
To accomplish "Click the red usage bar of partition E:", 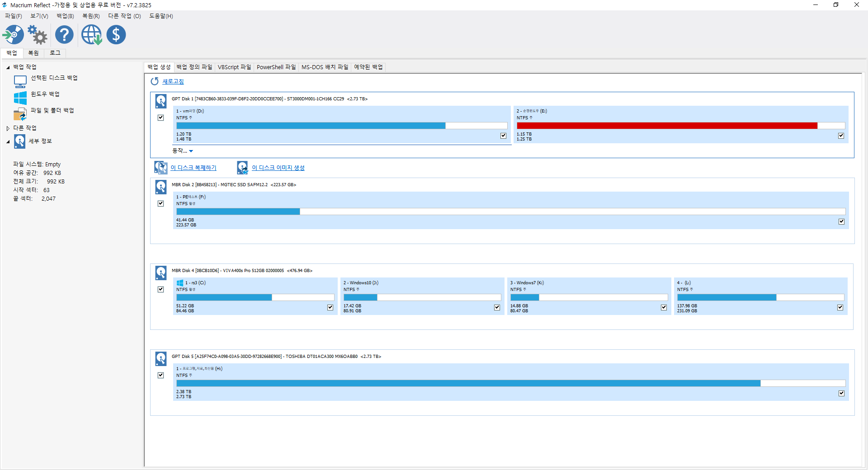I will [x=681, y=126].
